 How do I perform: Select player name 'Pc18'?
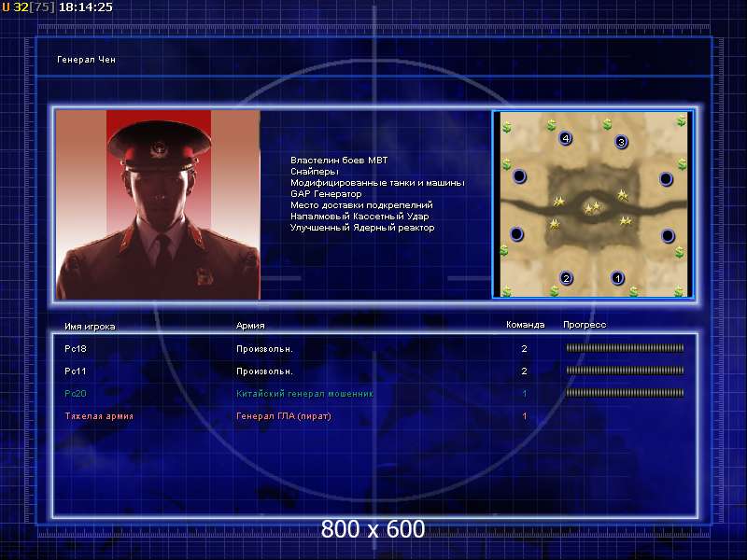pyautogui.click(x=76, y=348)
